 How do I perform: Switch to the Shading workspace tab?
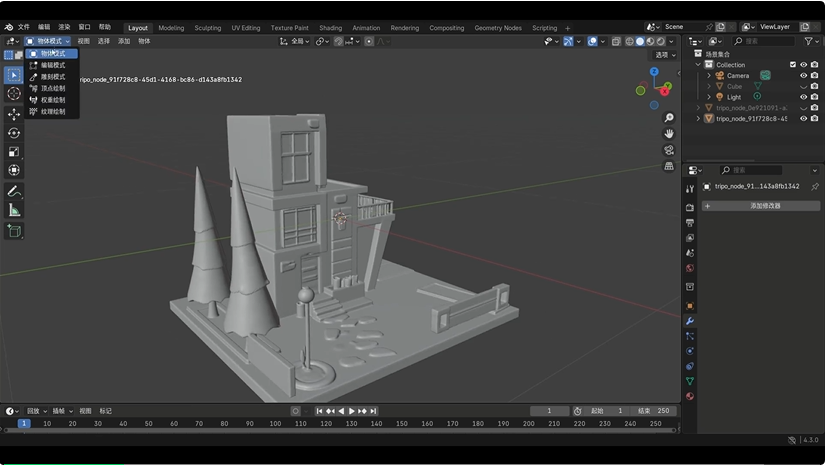(x=330, y=28)
